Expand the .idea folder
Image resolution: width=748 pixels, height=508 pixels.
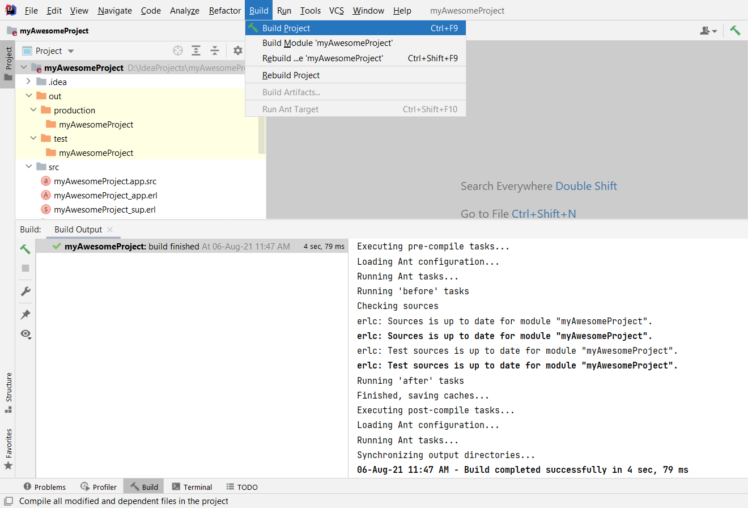coord(28,82)
